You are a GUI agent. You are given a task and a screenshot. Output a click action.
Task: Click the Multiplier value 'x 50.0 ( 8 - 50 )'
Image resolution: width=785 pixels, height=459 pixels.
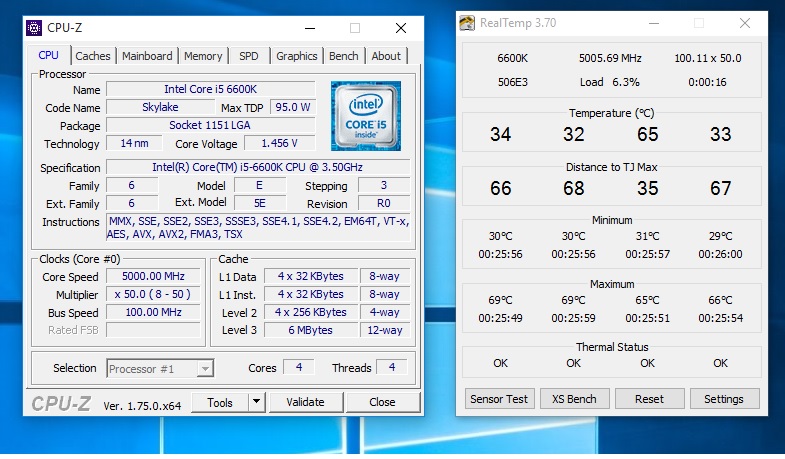(153, 294)
